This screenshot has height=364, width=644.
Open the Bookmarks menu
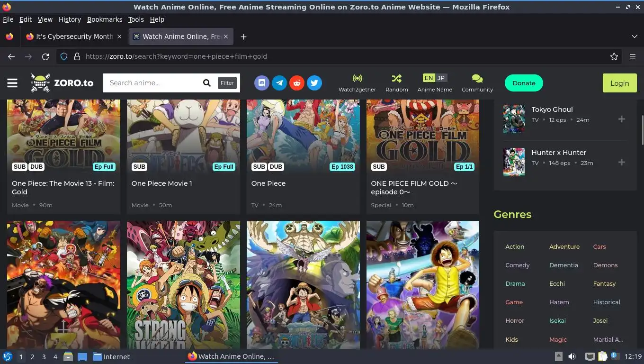[x=105, y=19]
